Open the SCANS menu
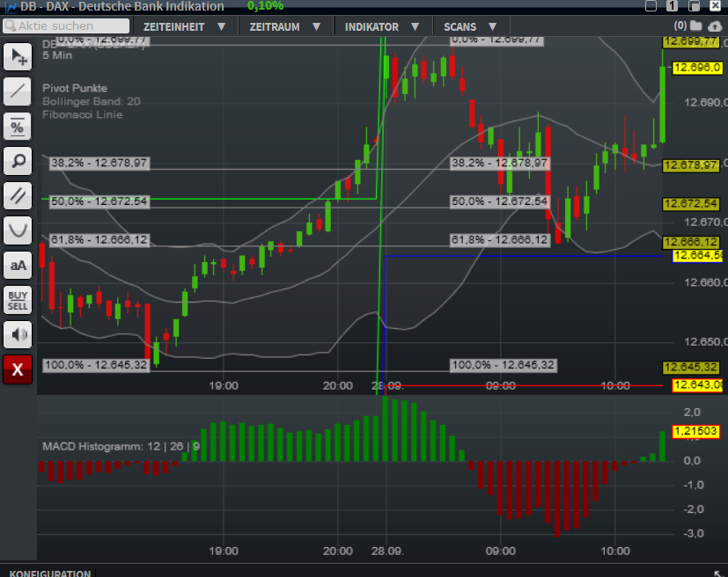The image size is (728, 577). pyautogui.click(x=464, y=26)
